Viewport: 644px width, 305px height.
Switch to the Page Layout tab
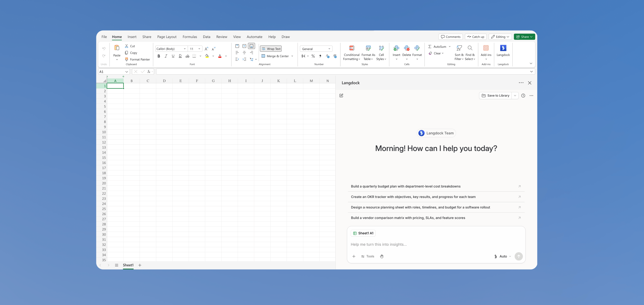pos(167,37)
